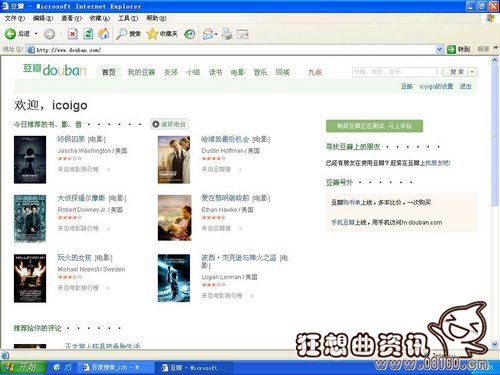500x375 pixels.
Task: Open the Mail envelope toolbar icon
Action: (x=208, y=34)
